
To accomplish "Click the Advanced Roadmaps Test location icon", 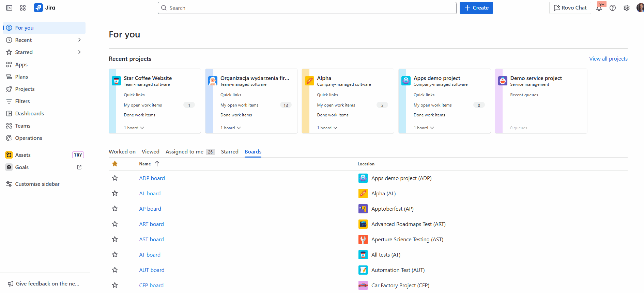I will click(x=363, y=224).
